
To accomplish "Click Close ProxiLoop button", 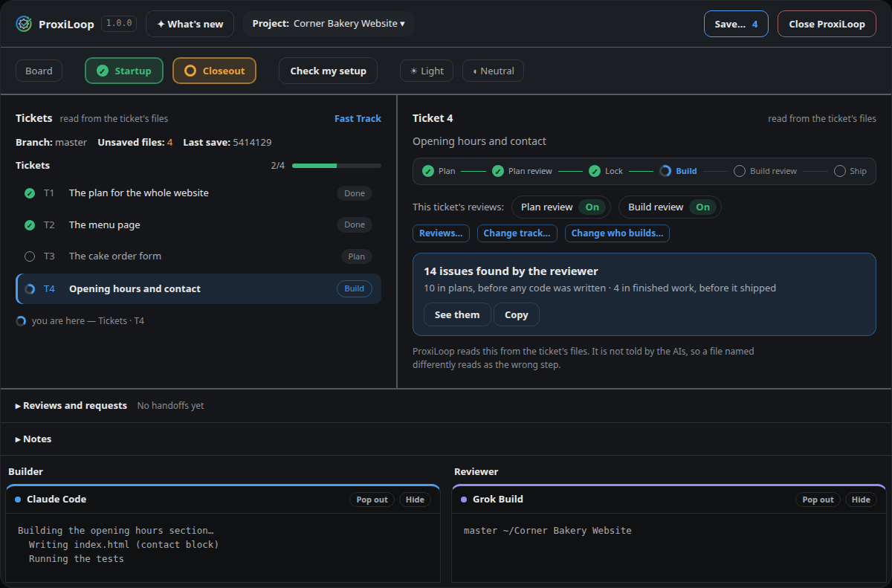I will [827, 24].
